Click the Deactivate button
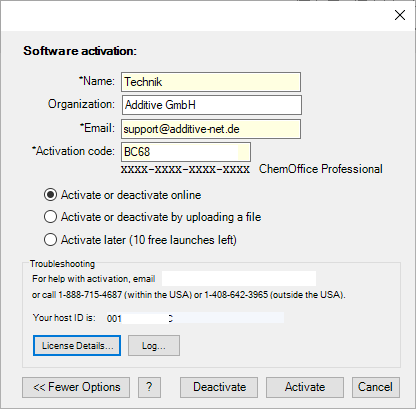This screenshot has height=409, width=416. coord(219,387)
